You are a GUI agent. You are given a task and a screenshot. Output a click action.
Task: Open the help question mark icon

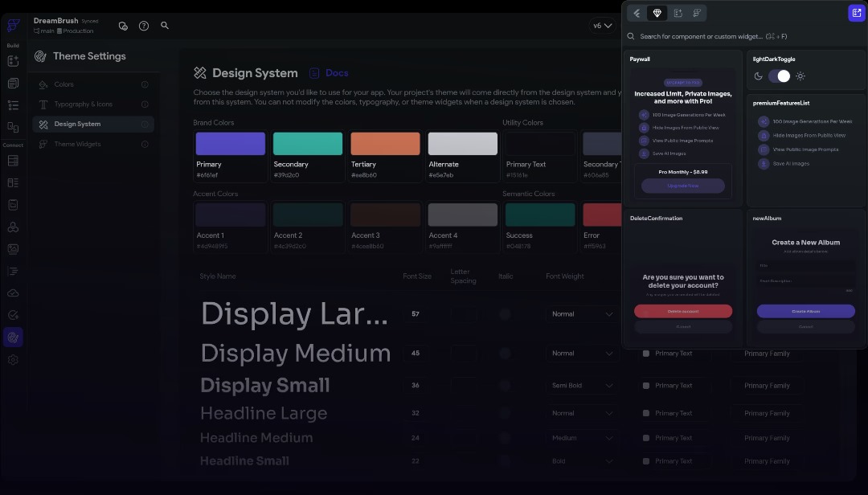point(144,25)
